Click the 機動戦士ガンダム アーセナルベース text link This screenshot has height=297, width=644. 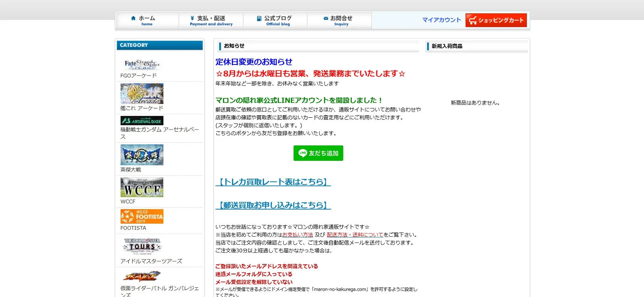click(159, 130)
